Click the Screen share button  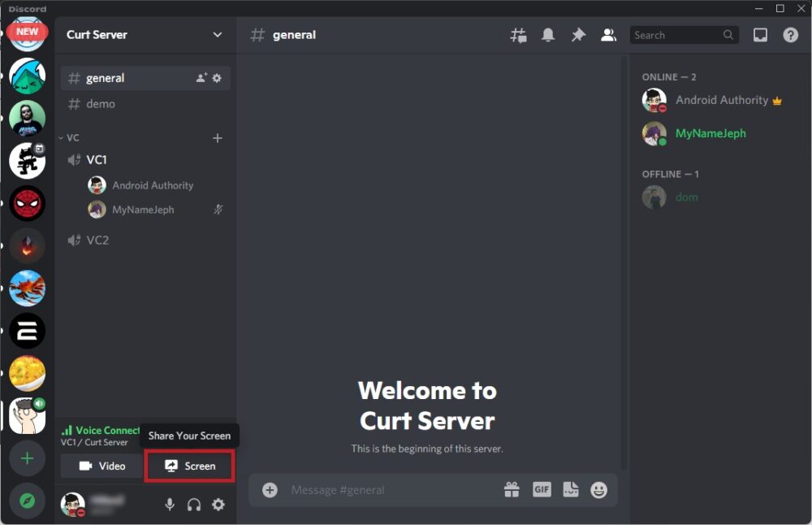(189, 466)
